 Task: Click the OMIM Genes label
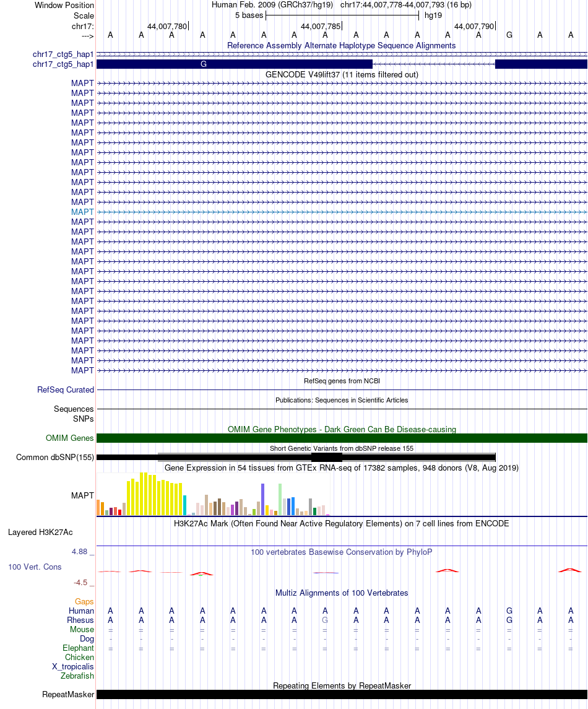69,438
